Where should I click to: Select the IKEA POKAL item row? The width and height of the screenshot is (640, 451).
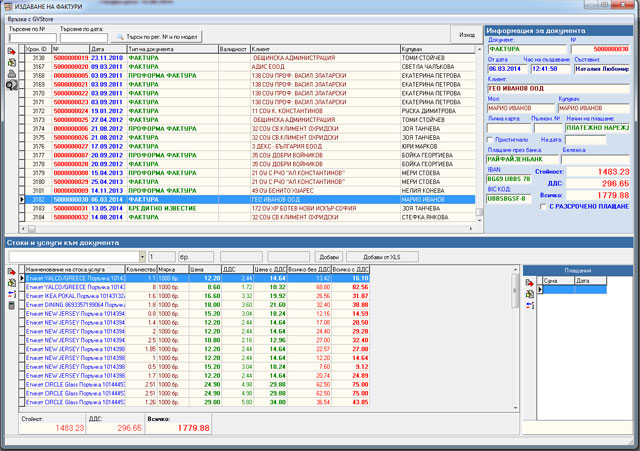point(197,296)
